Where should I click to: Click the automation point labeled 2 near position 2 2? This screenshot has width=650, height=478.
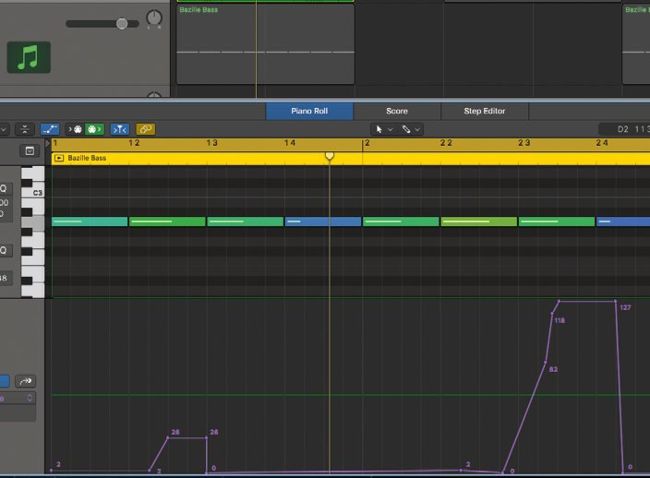(461, 470)
